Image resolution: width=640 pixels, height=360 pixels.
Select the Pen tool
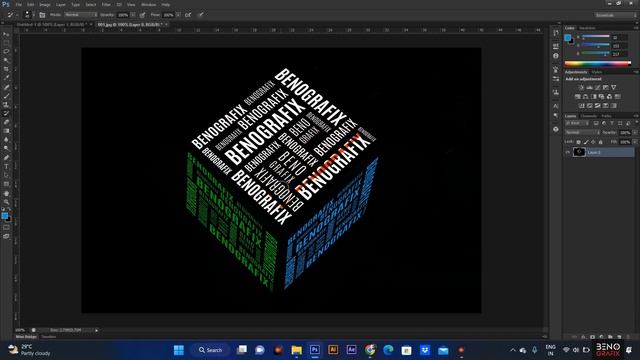click(6, 158)
